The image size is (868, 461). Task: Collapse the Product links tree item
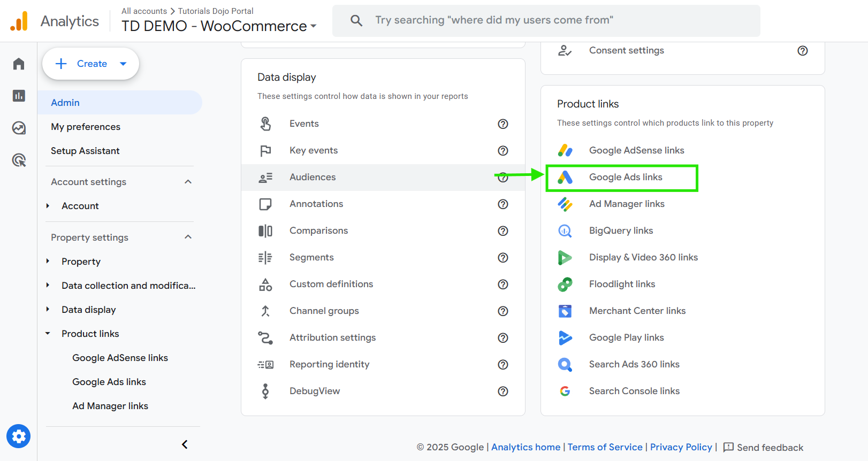click(x=48, y=334)
